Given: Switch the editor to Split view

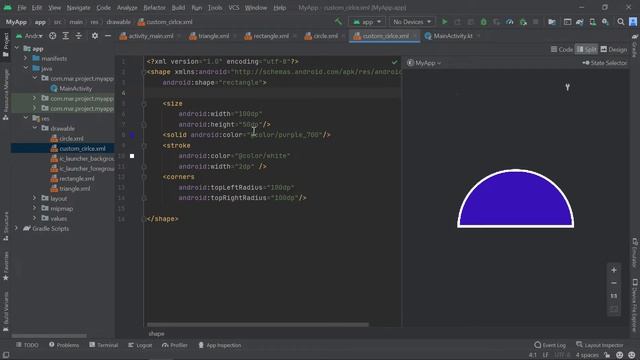Looking at the screenshot, I should 586,49.
